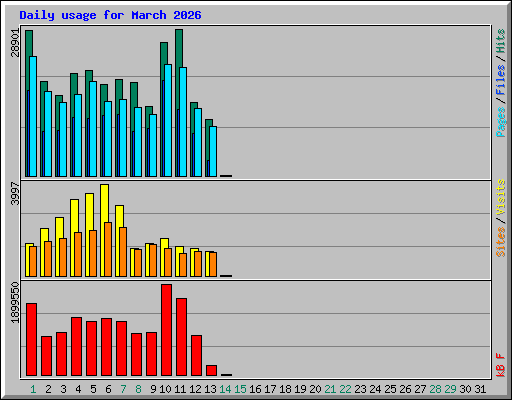Select day 3 on the x-axis
The width and height of the screenshot is (512, 400).
[x=63, y=389]
